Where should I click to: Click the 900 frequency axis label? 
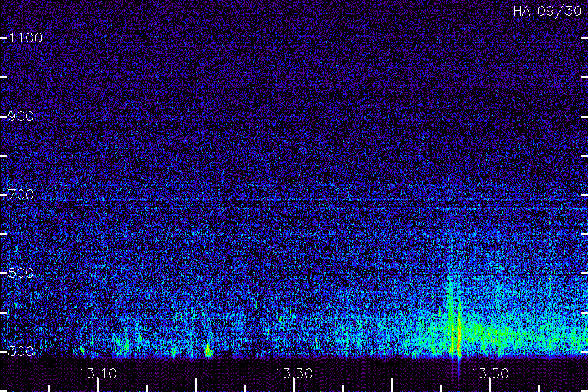[21, 116]
